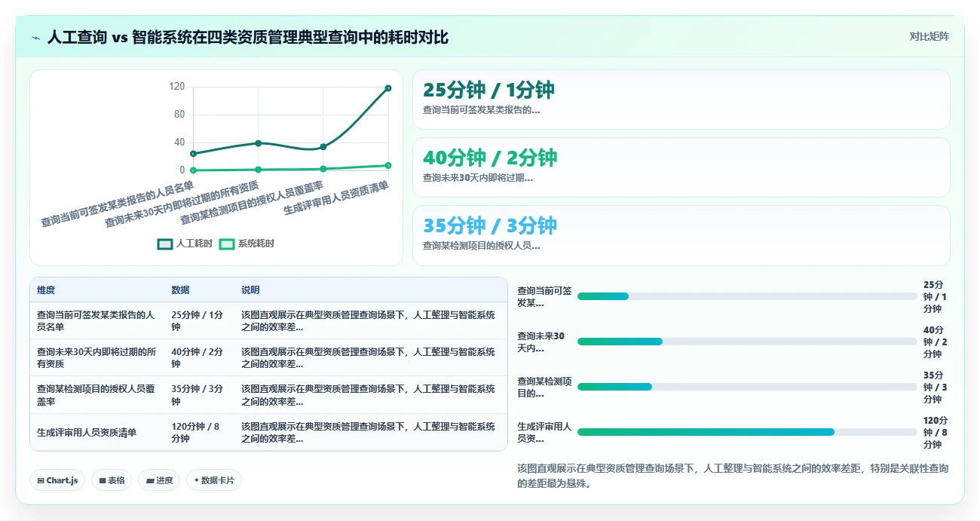Image resolution: width=980 pixels, height=521 pixels.
Task: Select the 生成评审用人员资质清单 table row
Action: (268, 432)
